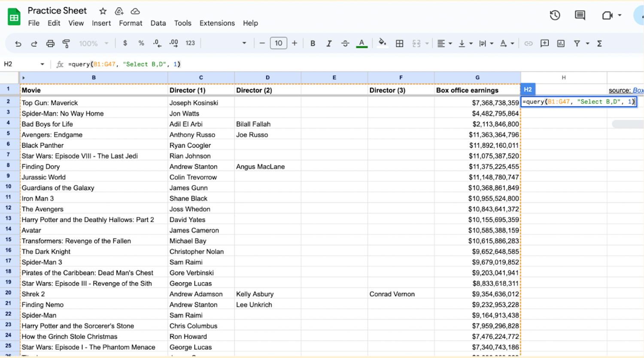Viewport: 644px width, 358px height.
Task: Start a video call with camera icon
Action: click(x=607, y=15)
